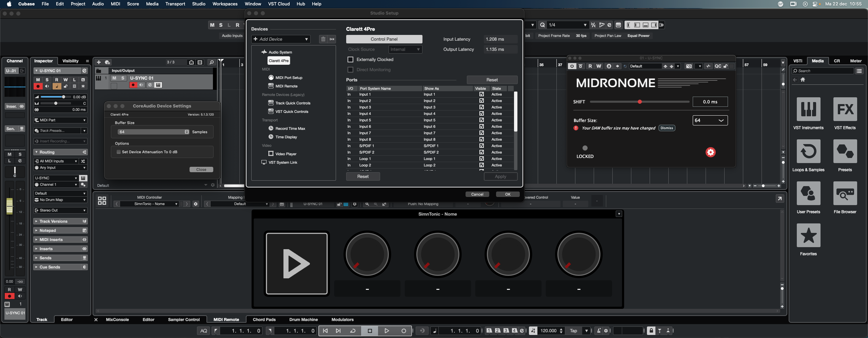Select MIDI Port Setup in Devices tree
This screenshot has height=338, width=868.
click(x=289, y=78)
